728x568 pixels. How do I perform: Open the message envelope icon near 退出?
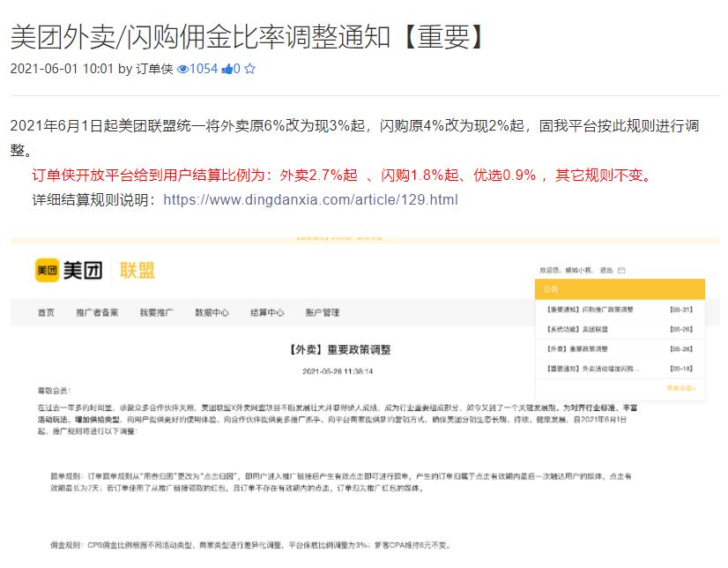coord(620,271)
